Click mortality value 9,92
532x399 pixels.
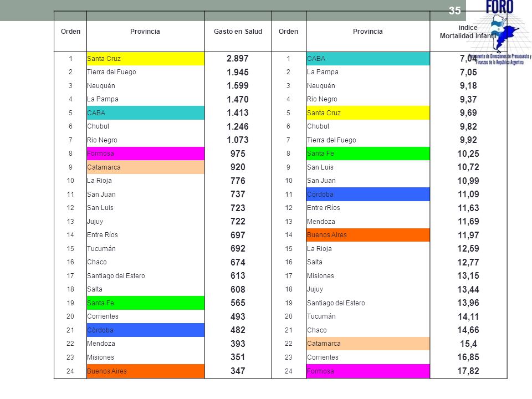pyautogui.click(x=468, y=140)
